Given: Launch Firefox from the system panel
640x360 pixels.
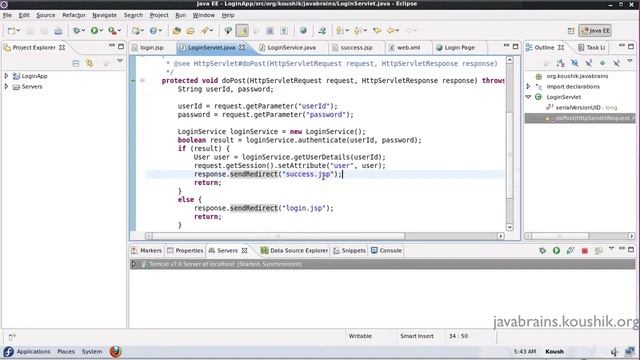Looking at the screenshot, I should pos(116,351).
